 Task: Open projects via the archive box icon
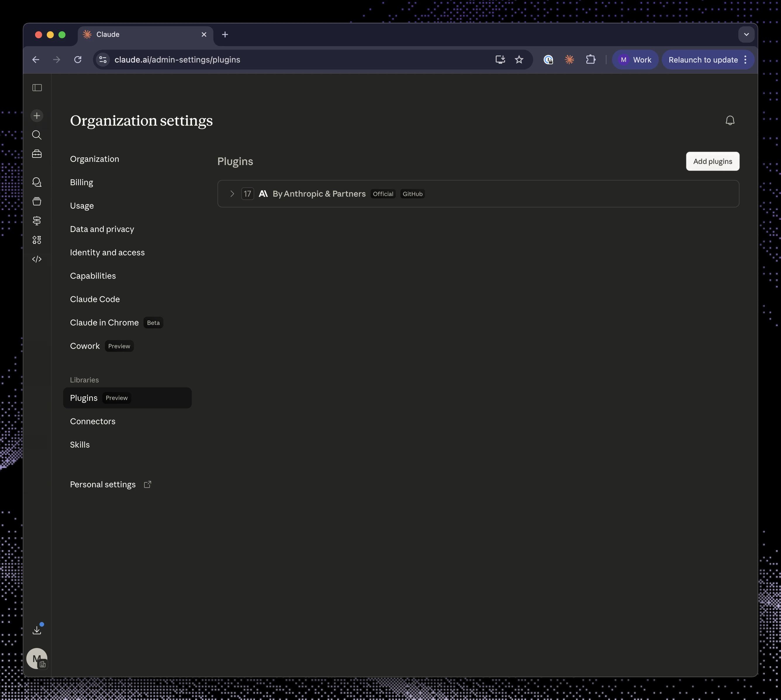point(37,201)
